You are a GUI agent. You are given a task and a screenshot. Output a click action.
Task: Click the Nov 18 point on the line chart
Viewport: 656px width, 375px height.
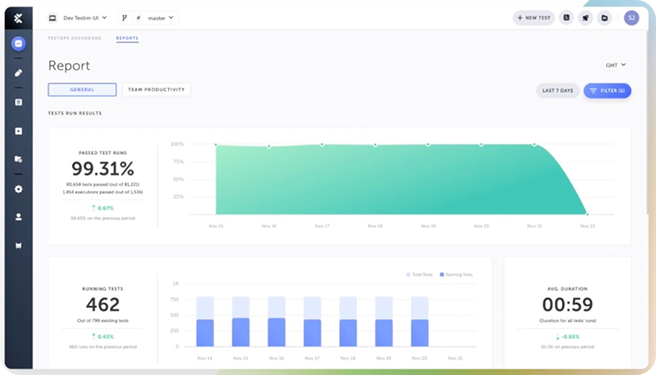click(x=375, y=145)
